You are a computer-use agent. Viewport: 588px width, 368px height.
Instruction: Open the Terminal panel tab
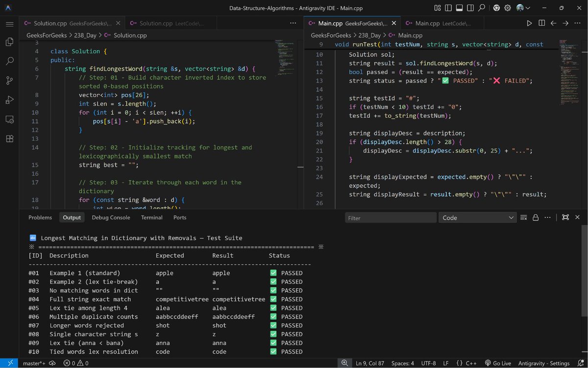[151, 217]
